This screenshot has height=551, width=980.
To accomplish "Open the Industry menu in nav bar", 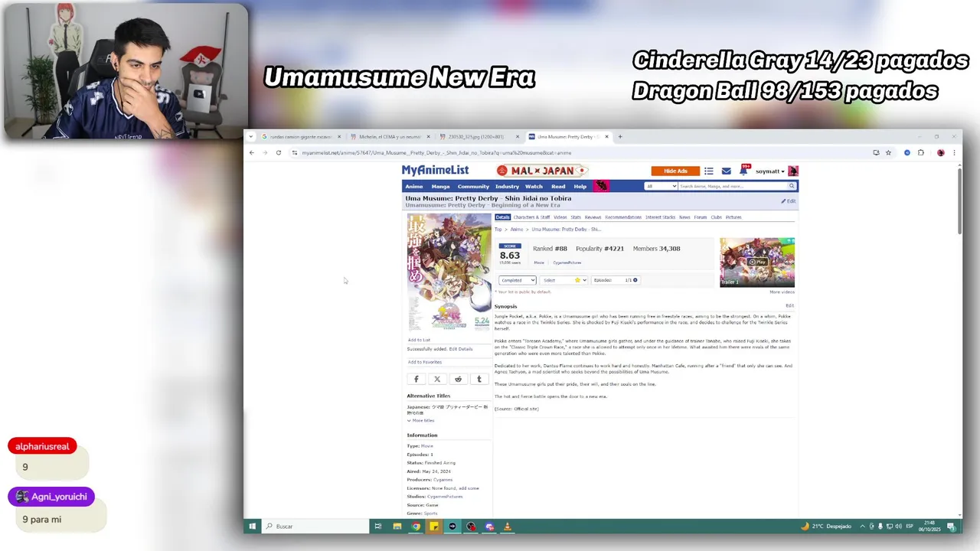I will [x=507, y=187].
